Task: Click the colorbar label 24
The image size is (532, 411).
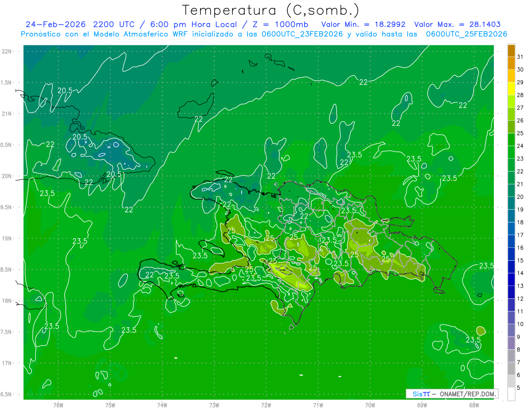Action: click(520, 146)
